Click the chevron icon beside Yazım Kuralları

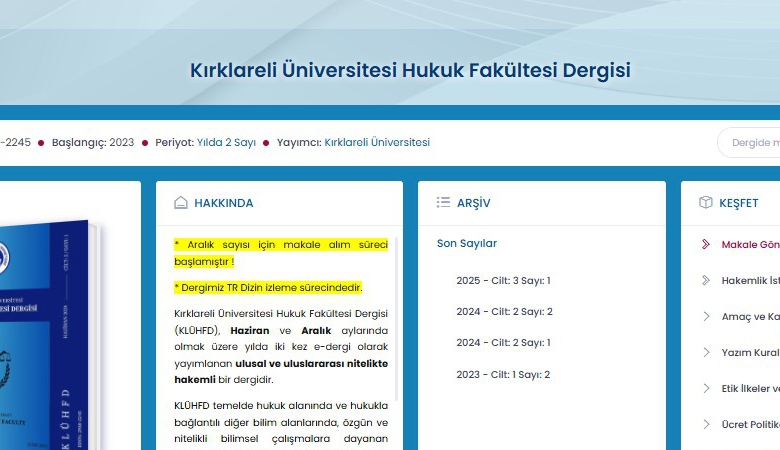coord(706,352)
